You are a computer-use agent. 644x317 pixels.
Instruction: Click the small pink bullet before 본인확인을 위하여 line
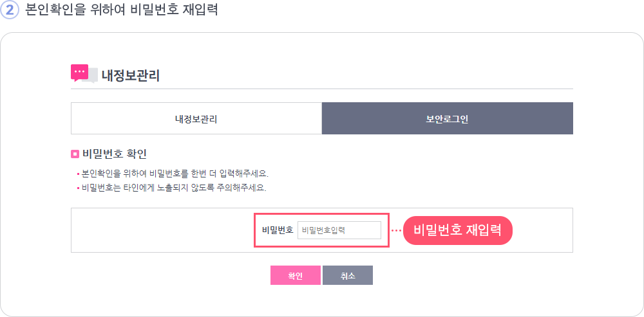coord(78,174)
